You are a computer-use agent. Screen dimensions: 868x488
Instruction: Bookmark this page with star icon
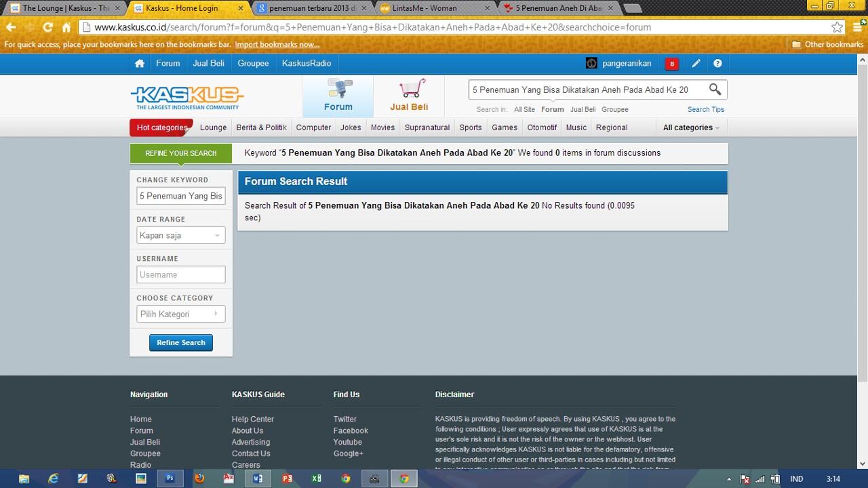(x=837, y=27)
